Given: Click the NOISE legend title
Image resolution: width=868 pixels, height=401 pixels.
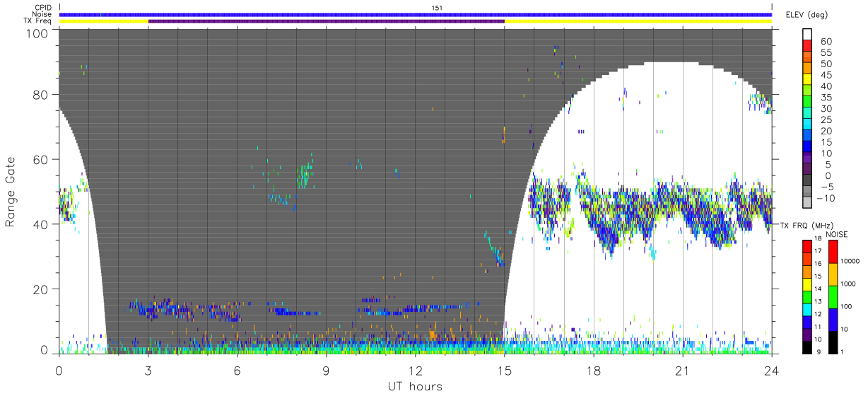Looking at the screenshot, I should pos(836,234).
